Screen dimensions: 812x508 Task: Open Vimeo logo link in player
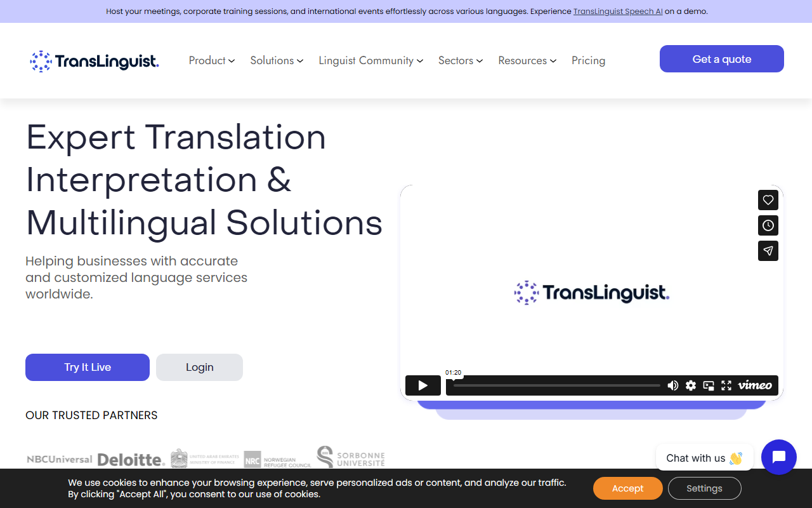point(755,385)
